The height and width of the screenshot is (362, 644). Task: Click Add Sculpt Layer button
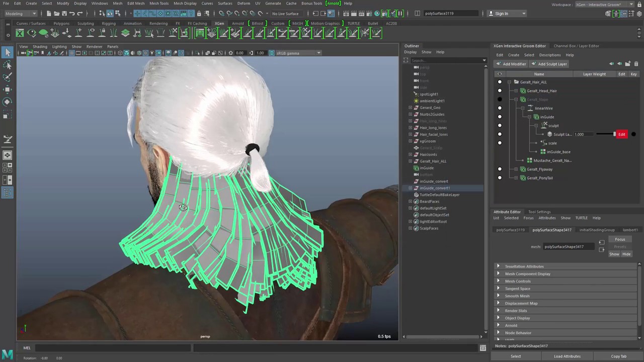click(549, 64)
